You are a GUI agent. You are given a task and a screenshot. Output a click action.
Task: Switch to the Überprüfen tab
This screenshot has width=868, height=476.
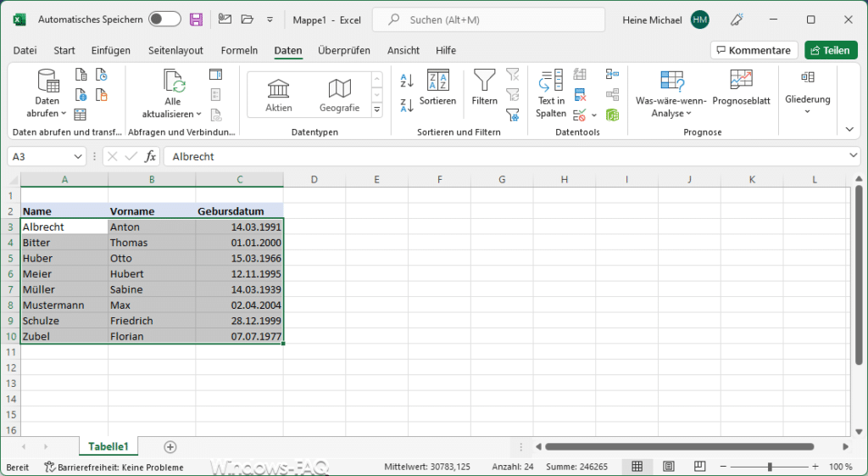(x=344, y=50)
